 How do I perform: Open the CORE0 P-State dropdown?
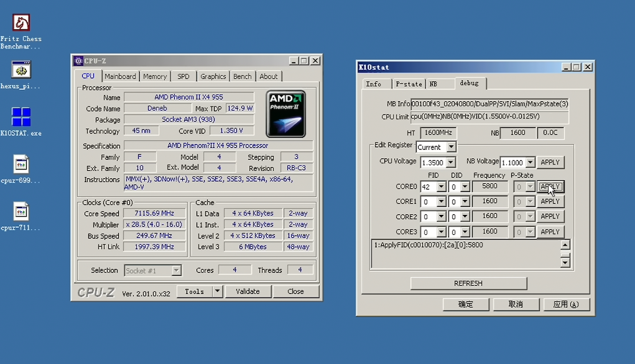tap(530, 187)
